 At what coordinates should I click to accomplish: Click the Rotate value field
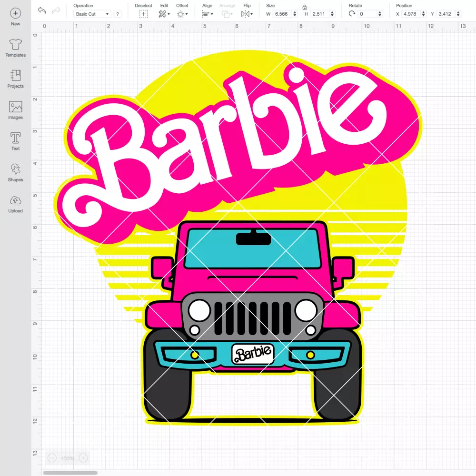(367, 14)
